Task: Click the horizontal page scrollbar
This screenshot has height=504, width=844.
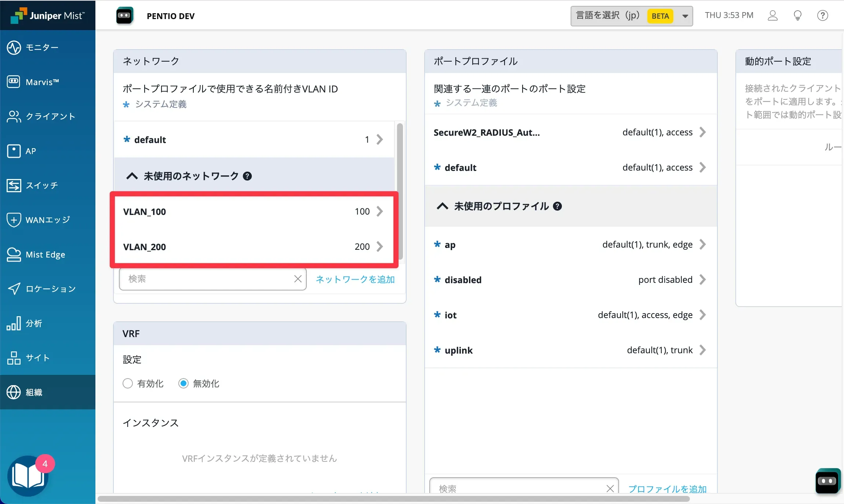Action: point(393,499)
